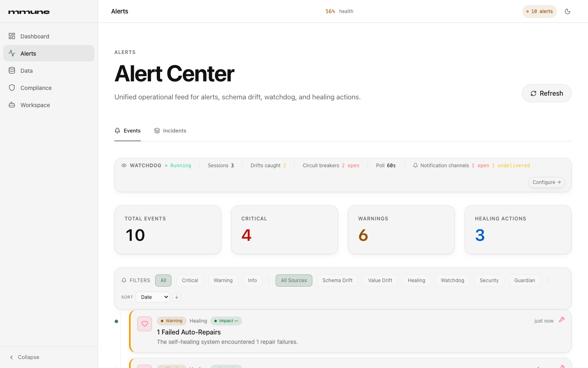This screenshot has width=588, height=368.
Task: Open Dashboard from sidebar
Action: [x=49, y=36]
